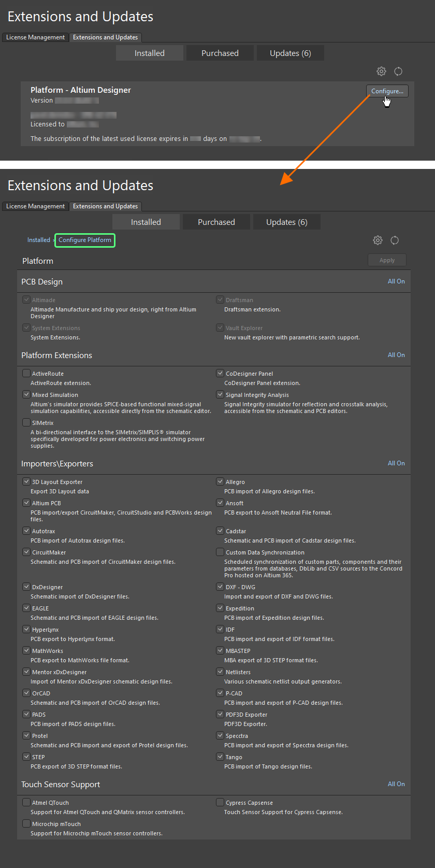Enable the ActiveRoute extension checkbox

point(26,373)
